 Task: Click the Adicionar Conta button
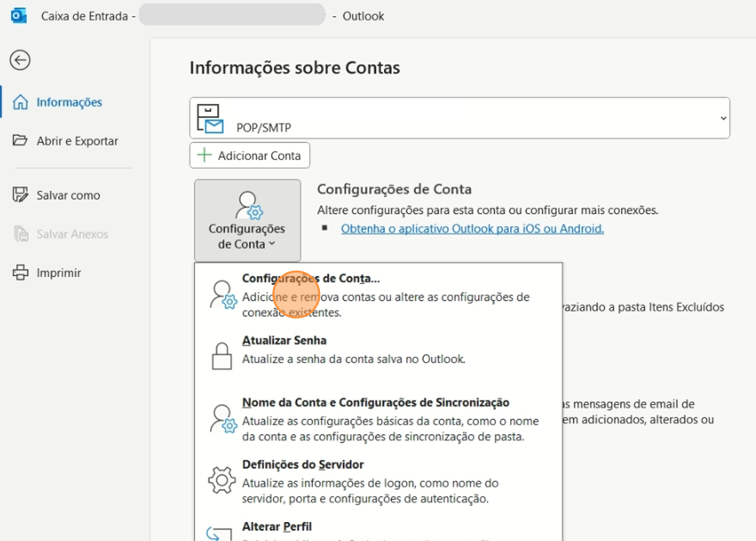point(250,155)
